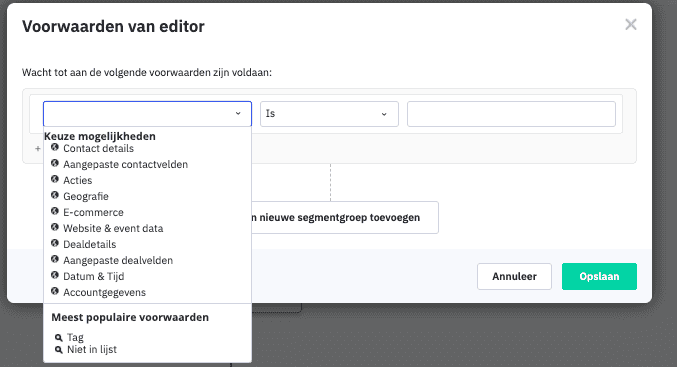Image resolution: width=677 pixels, height=367 pixels.
Task: Open the condition field dropdown arrow
Action: (x=238, y=114)
